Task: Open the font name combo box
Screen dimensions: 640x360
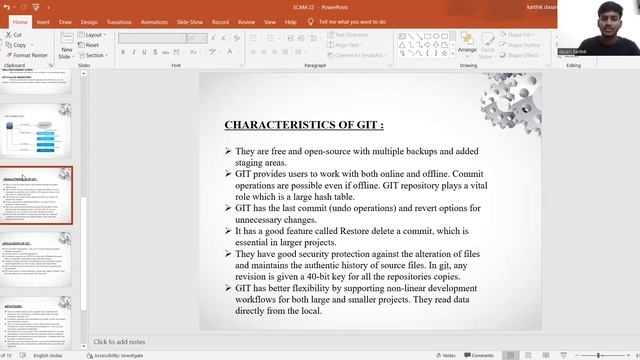Action: click(152, 38)
